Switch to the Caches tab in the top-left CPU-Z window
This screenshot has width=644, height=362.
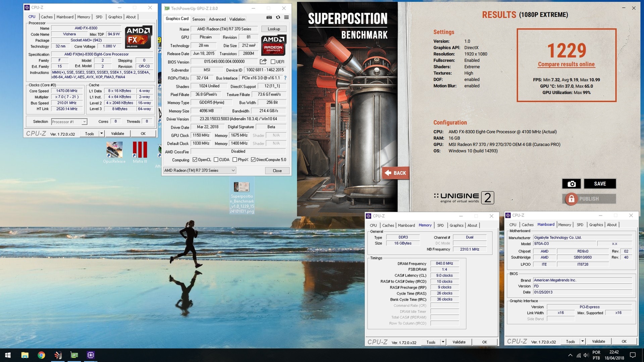coord(47,17)
